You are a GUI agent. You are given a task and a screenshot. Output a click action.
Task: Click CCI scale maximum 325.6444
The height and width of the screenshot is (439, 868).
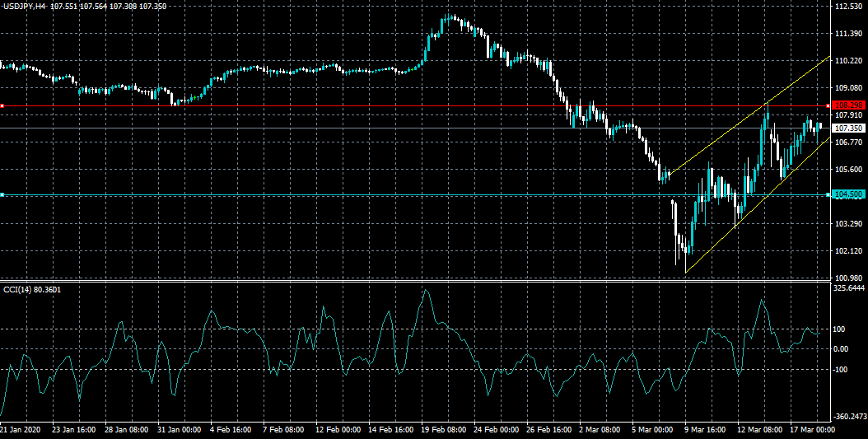(850, 288)
